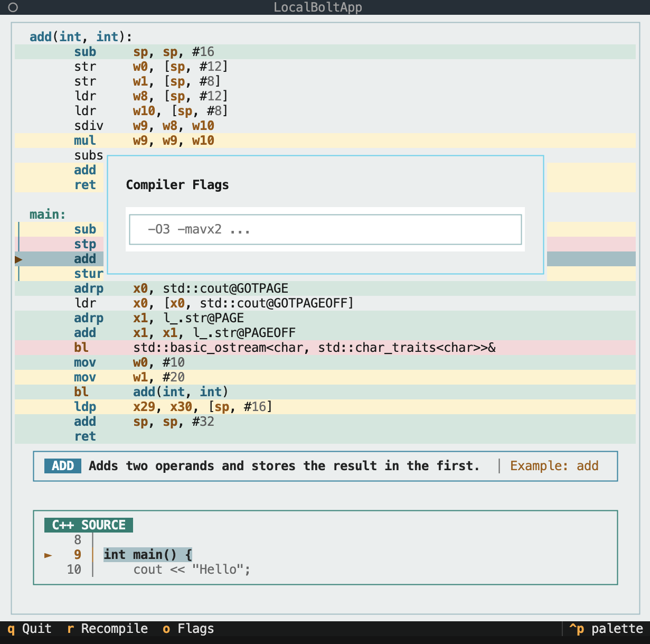Select the 'ldp x29, x30, [sp, #16]' line
Image resolution: width=650 pixels, height=644 pixels.
point(325,407)
